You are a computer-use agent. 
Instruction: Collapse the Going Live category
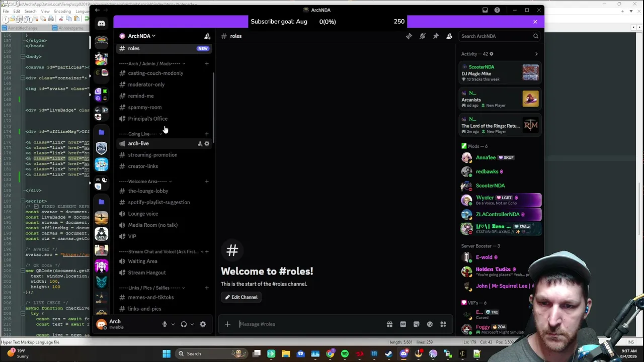click(140, 134)
